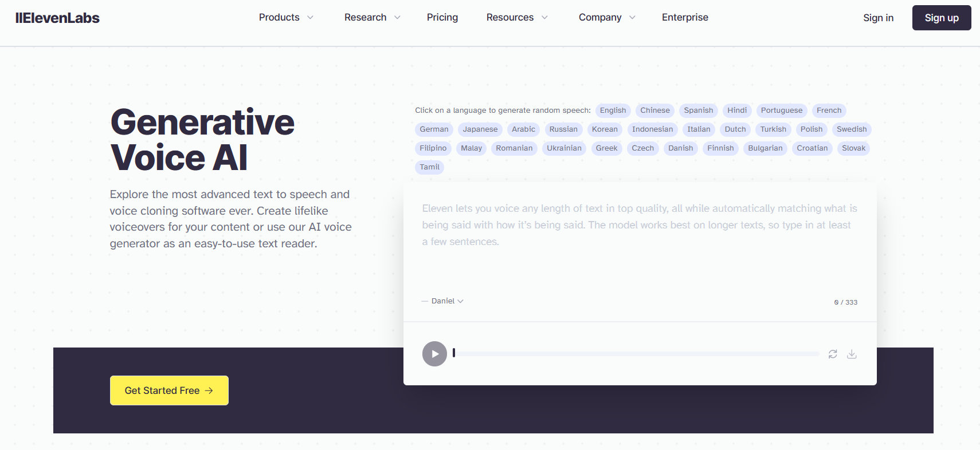The image size is (980, 450).
Task: Select the Hindi language chip
Action: [737, 110]
